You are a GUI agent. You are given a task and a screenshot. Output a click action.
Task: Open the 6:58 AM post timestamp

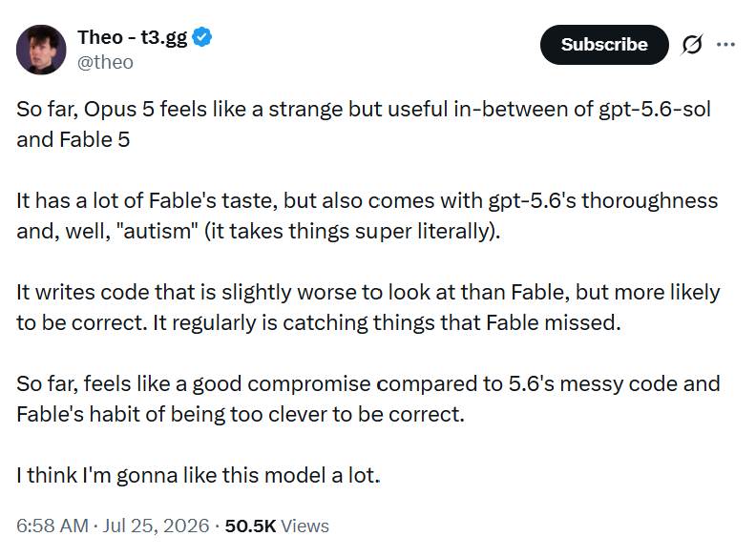[52, 526]
